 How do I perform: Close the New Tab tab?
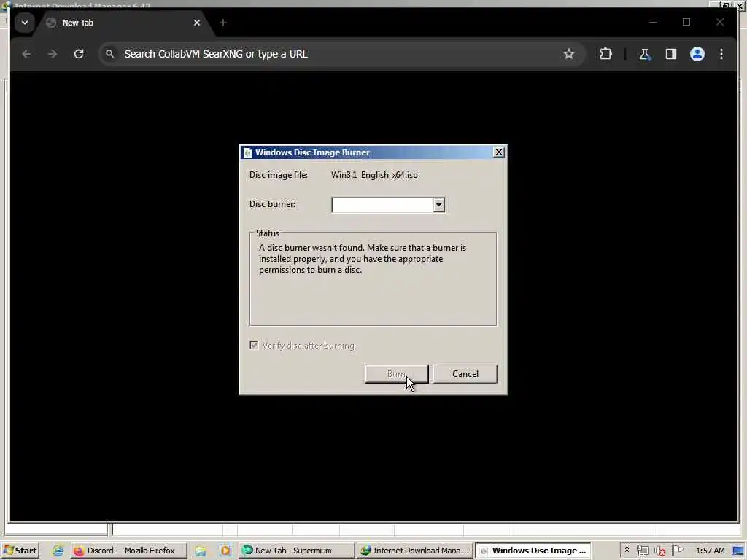[x=197, y=23]
